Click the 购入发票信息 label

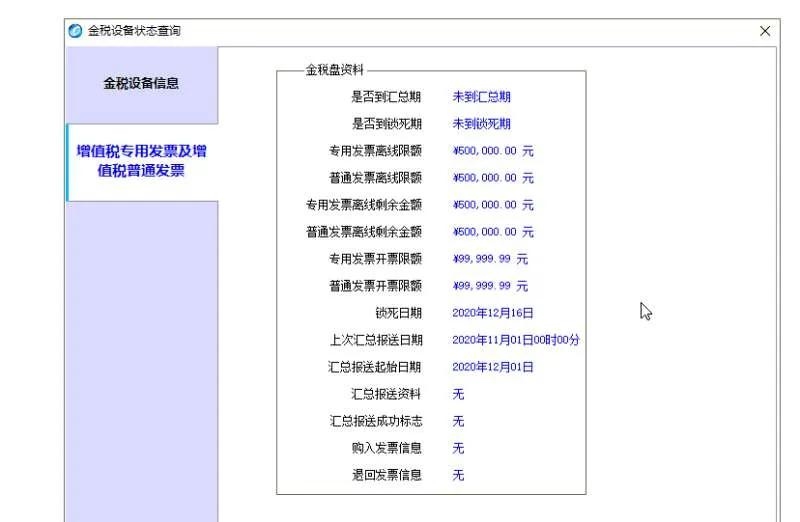coord(386,449)
